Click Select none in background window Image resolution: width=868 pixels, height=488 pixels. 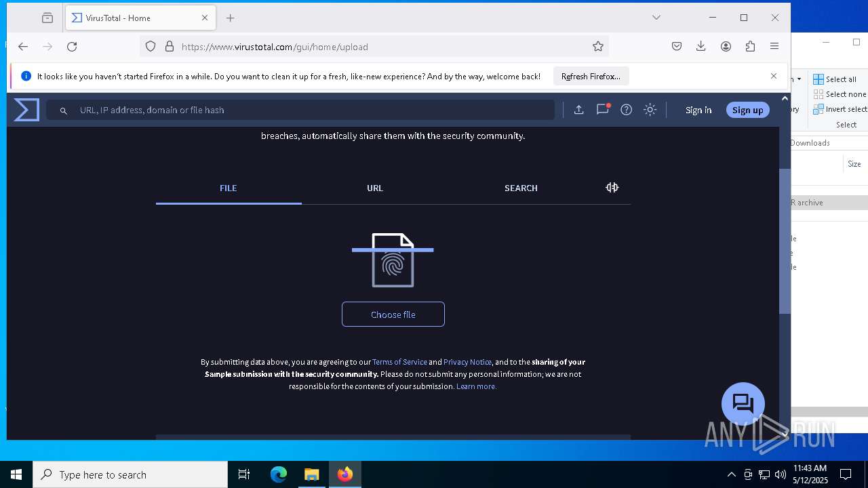click(840, 94)
